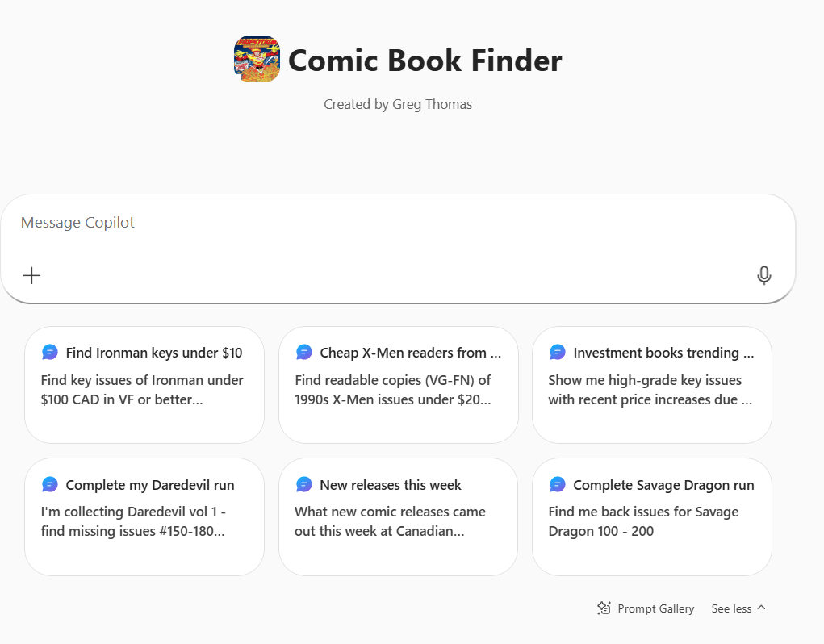
Task: Click chat icon on New releases card
Action: click(x=304, y=485)
